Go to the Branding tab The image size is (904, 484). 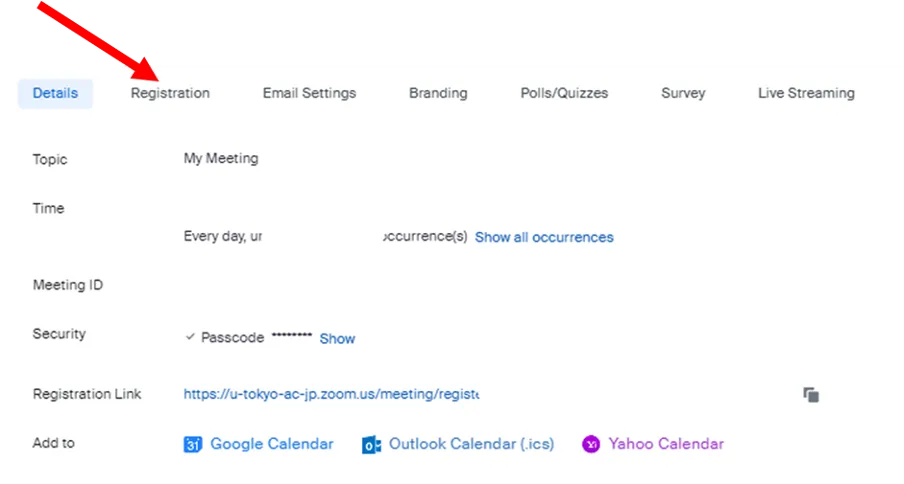pos(438,93)
